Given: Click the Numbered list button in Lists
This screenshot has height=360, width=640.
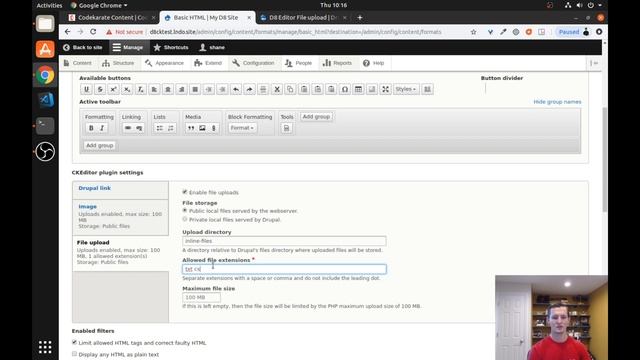Looking at the screenshot, I should 171,128.
